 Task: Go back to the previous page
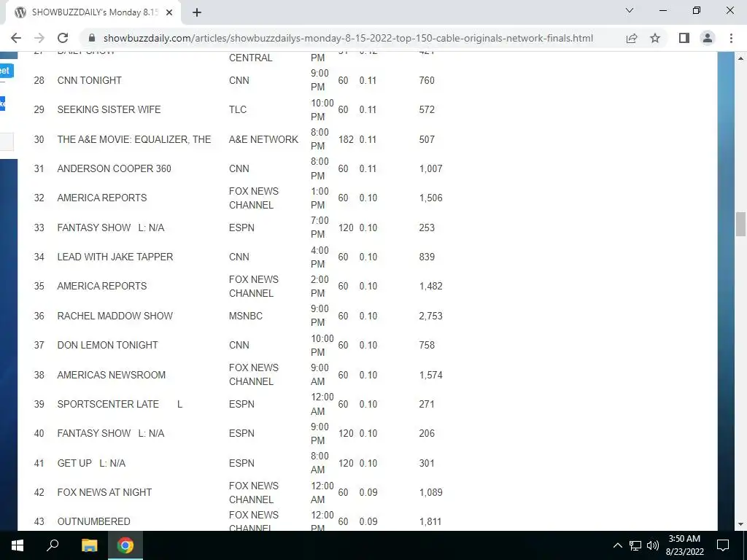[x=16, y=38]
